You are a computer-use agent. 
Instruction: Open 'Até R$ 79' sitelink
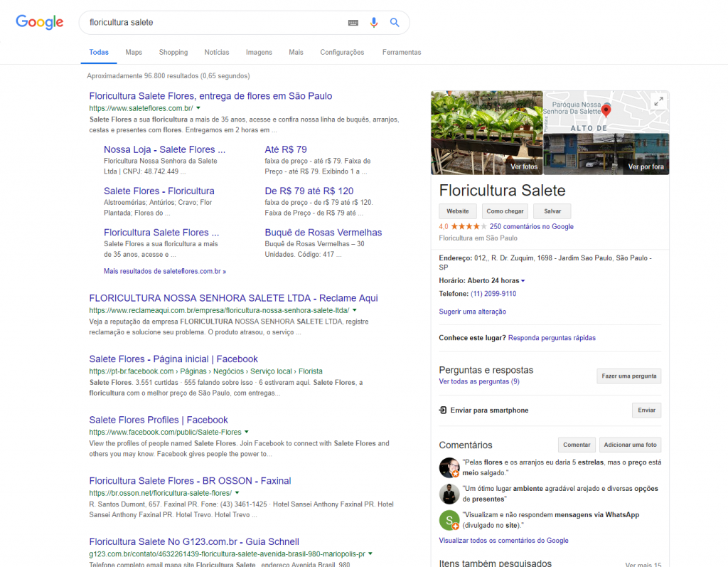[286, 149]
